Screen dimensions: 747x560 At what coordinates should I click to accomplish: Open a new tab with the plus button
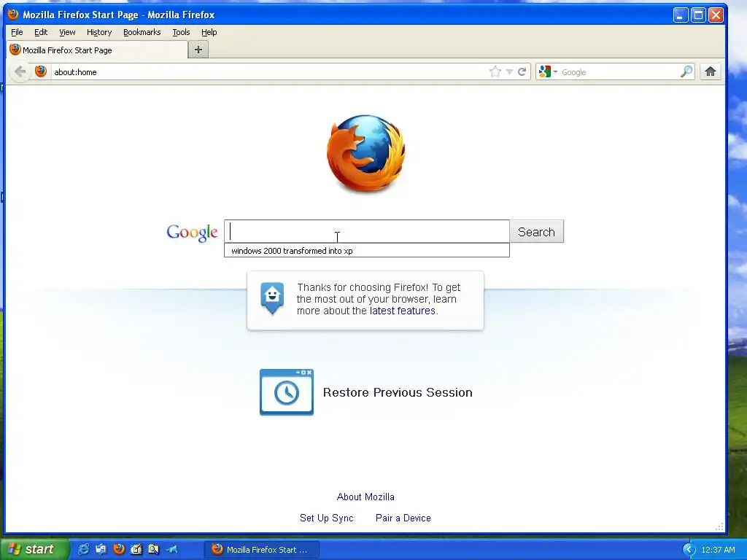point(198,50)
